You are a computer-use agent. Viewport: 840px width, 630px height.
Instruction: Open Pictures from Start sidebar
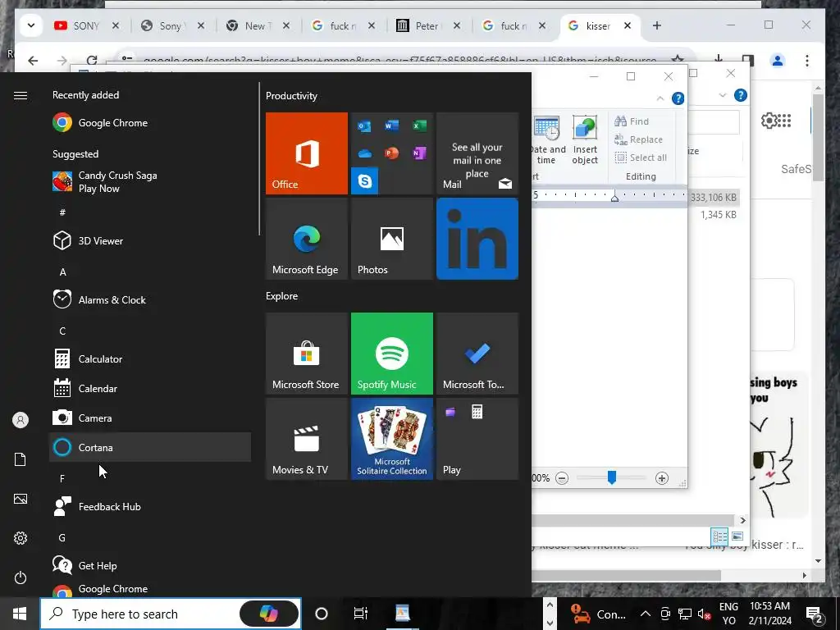pyautogui.click(x=21, y=499)
